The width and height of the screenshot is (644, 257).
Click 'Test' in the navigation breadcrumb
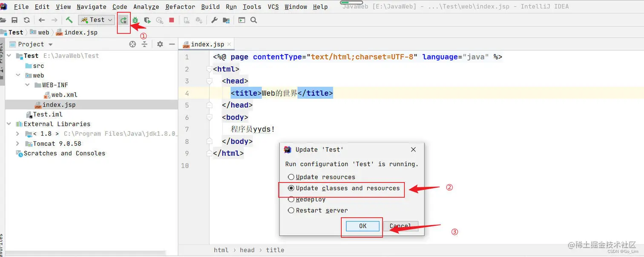click(16, 32)
